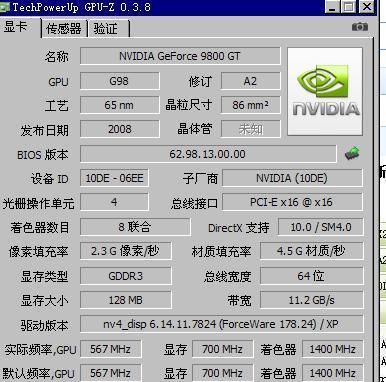This screenshot has width=386, height=382.
Task: Click the BIOS 版本 label
Action: (43, 155)
